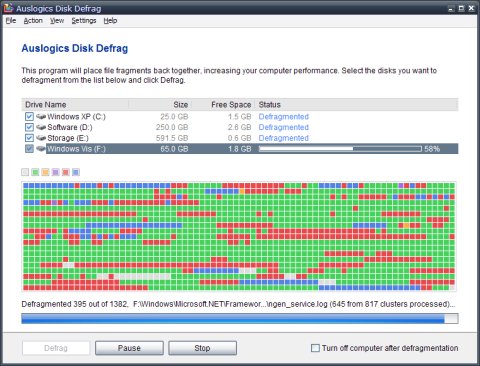Click the white legend color swatch
Viewport: 480px width, 366px height.
pos(25,172)
